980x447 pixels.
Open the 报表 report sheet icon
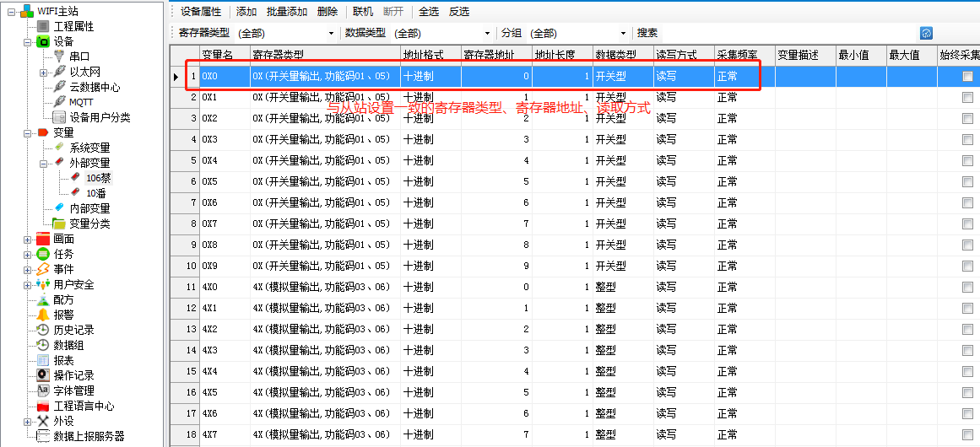coord(42,360)
